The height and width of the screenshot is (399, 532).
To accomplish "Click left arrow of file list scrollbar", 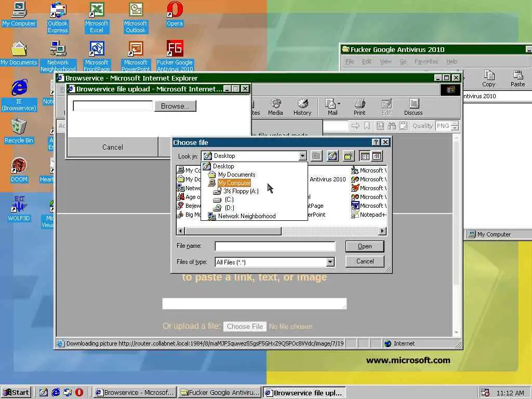I will click(x=180, y=231).
